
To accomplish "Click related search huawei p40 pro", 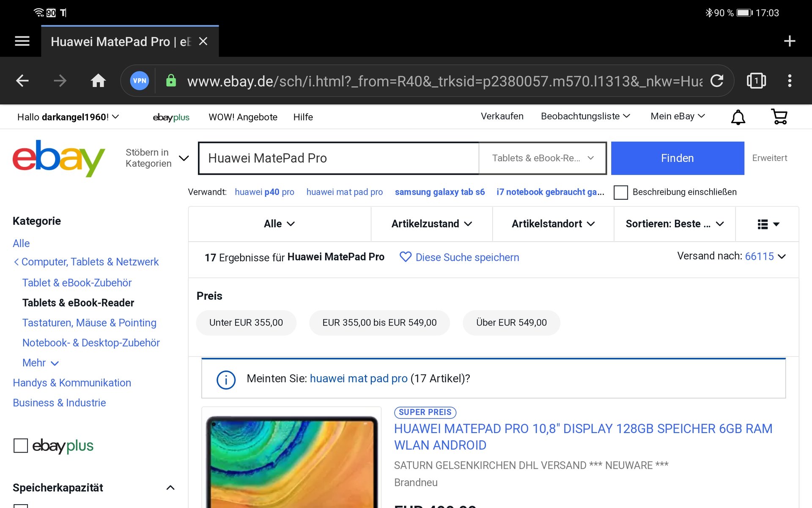I will tap(264, 192).
